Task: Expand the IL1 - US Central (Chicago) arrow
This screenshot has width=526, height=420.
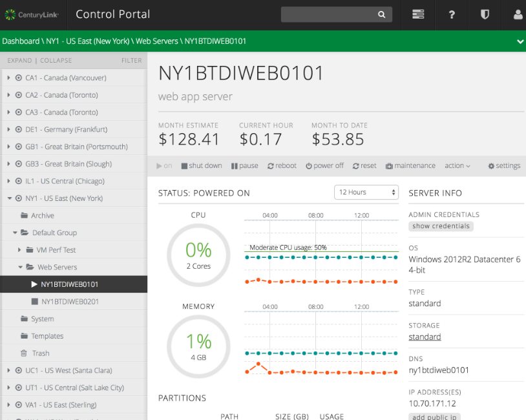Action: [8, 181]
